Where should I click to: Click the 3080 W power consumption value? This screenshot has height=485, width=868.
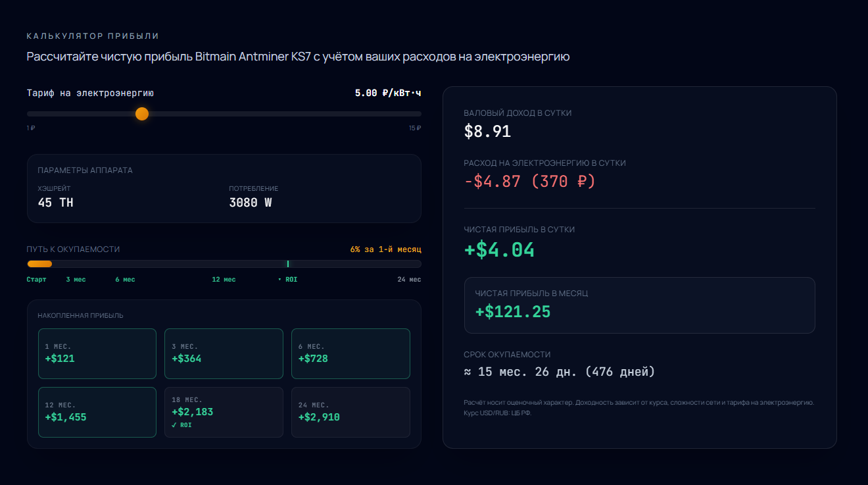(250, 203)
